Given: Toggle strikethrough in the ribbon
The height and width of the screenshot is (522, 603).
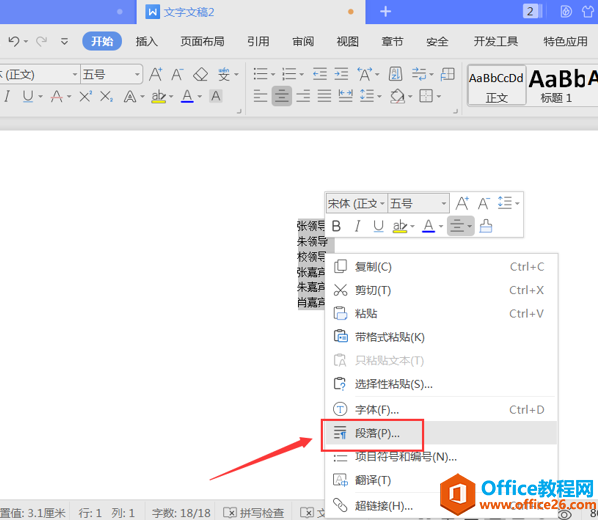Looking at the screenshot, I should point(57,96).
